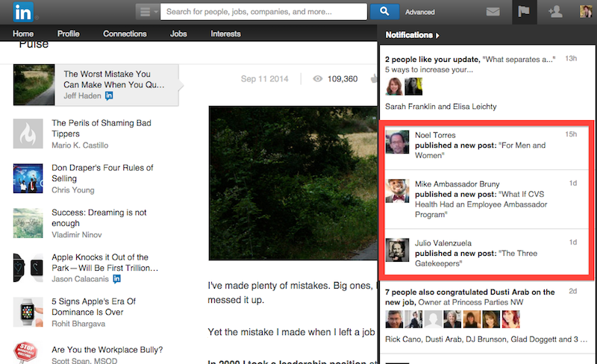597x364 pixels.
Task: Open 'Don Draper's Four Rules of Selling'
Action: (102, 173)
